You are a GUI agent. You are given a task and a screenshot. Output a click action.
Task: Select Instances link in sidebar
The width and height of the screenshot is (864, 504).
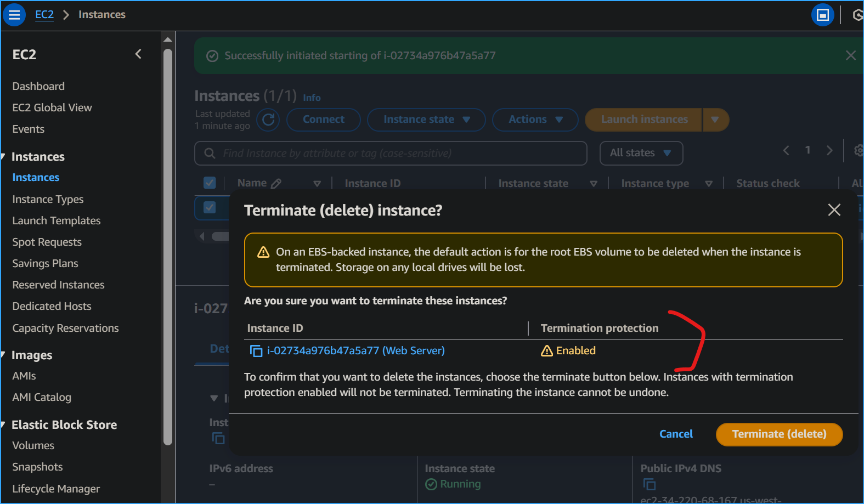pos(36,177)
